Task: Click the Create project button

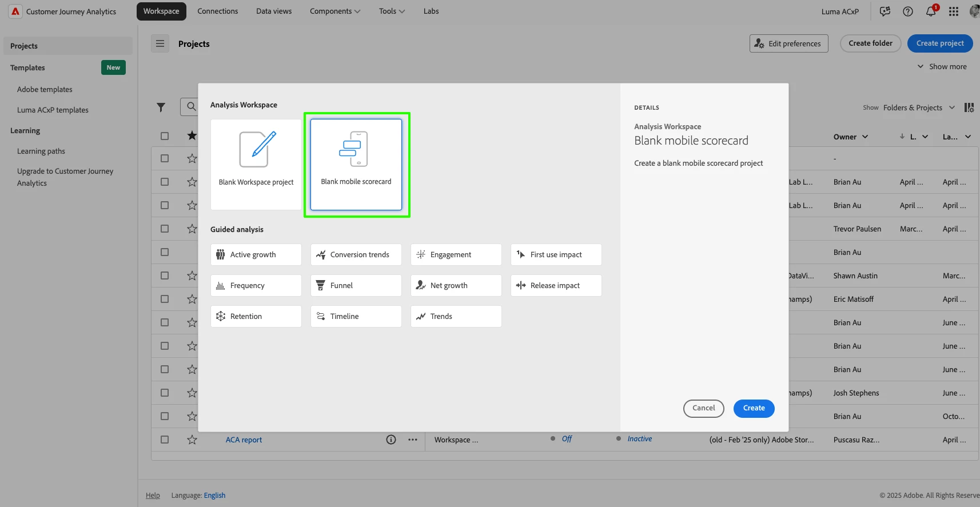Action: click(x=940, y=43)
